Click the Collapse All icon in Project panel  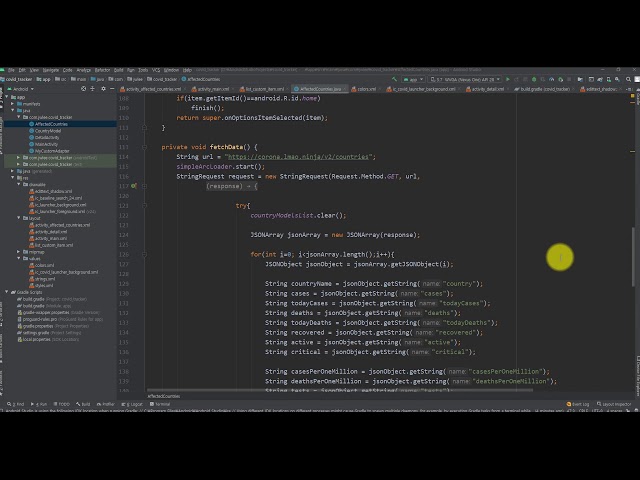(x=93, y=89)
